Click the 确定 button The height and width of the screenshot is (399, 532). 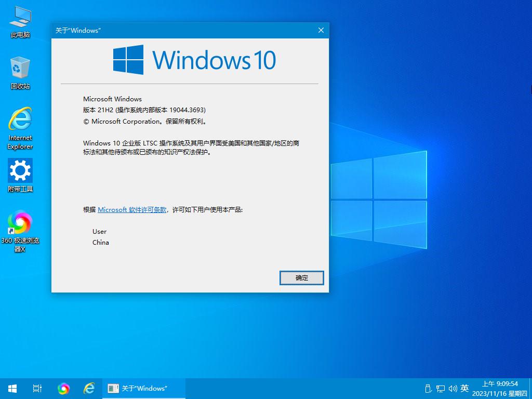pyautogui.click(x=302, y=278)
